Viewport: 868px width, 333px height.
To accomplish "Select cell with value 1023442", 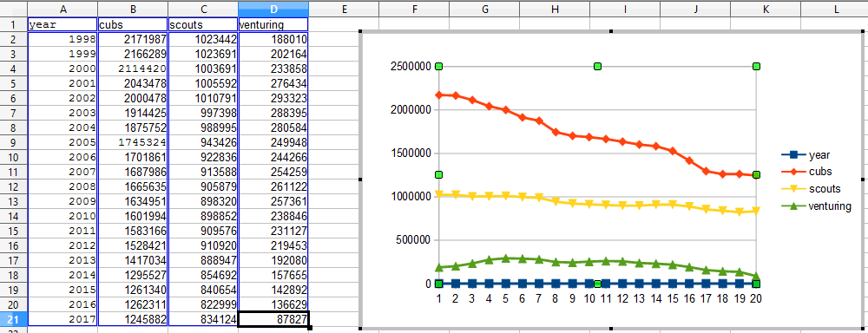I will (203, 39).
